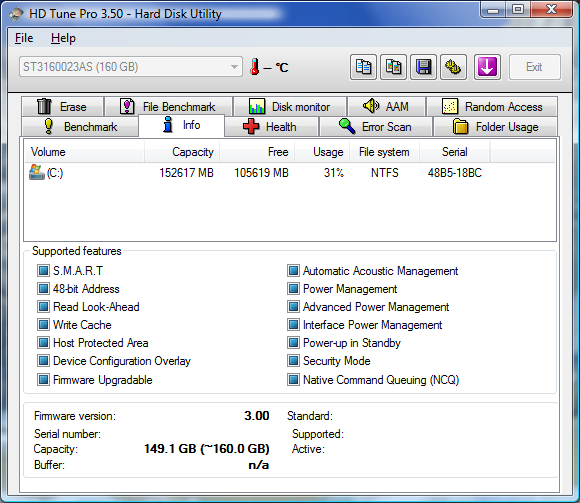This screenshot has height=503, width=580.
Task: Switch to the Random Access tab
Action: 492,107
